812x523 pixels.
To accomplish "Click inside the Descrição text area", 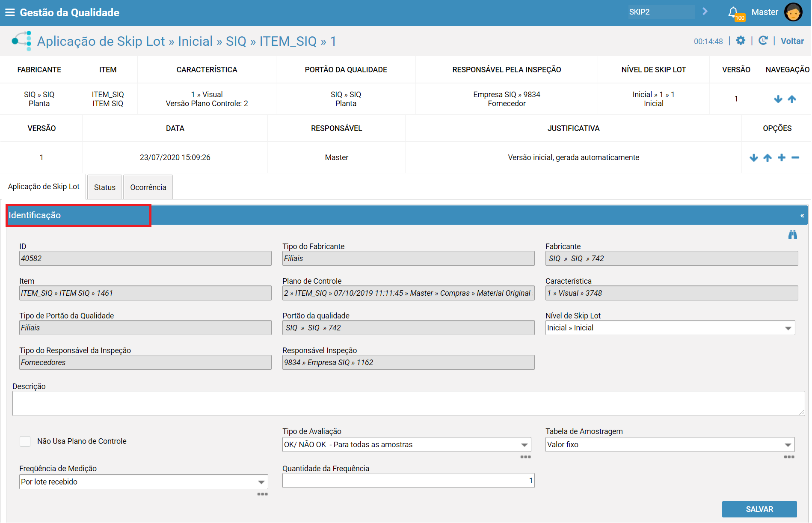I will 408,403.
